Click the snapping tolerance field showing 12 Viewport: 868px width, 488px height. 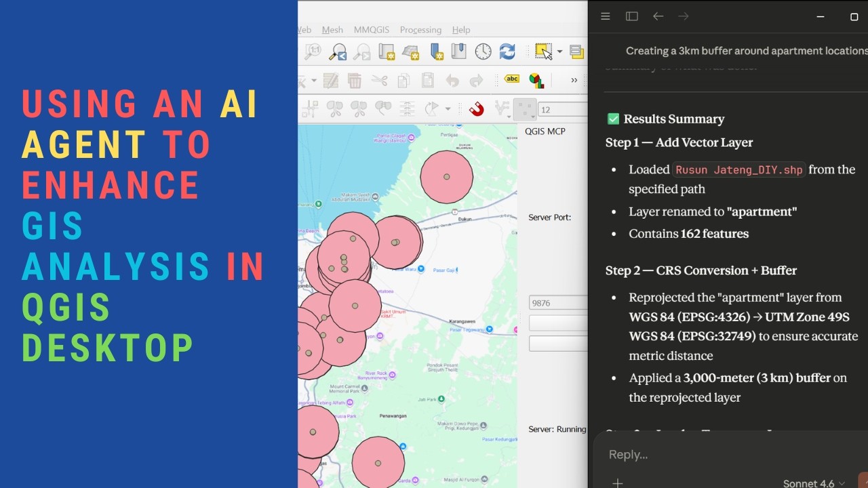[562, 109]
